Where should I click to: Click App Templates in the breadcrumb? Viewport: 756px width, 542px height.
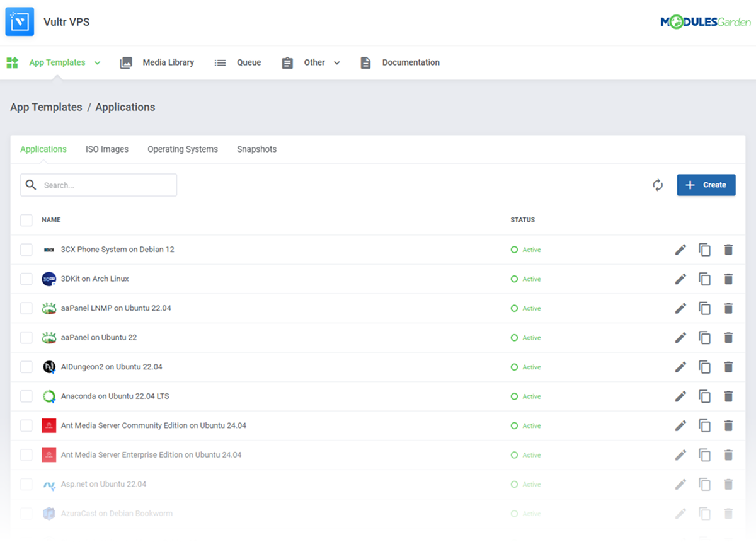tap(46, 107)
